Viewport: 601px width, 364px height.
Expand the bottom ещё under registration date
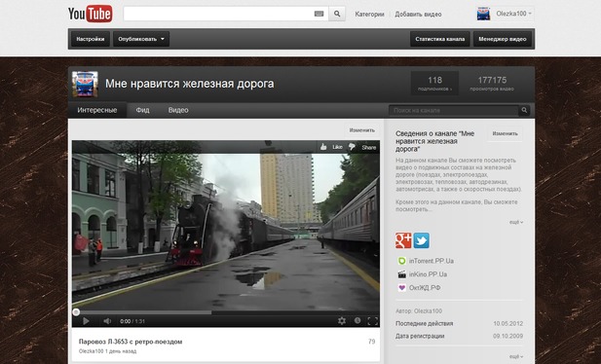point(516,356)
